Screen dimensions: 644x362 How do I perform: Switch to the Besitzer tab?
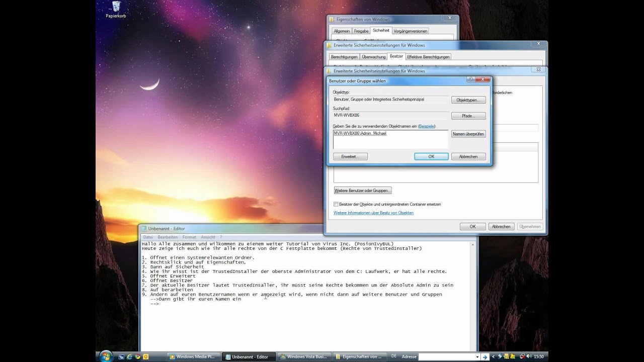(x=396, y=56)
